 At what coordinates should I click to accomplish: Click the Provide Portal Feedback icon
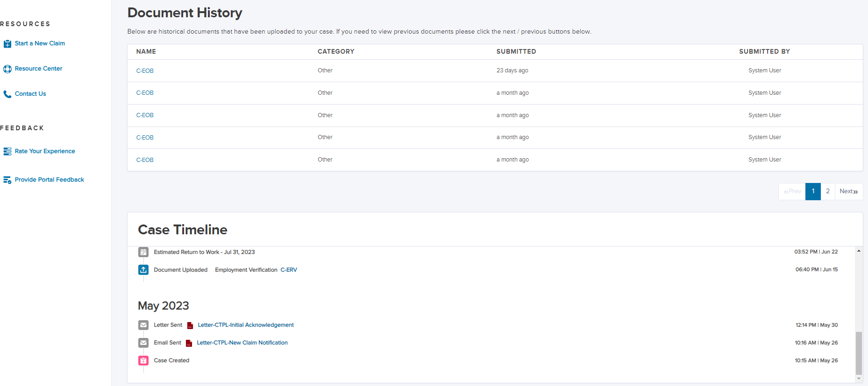click(7, 180)
